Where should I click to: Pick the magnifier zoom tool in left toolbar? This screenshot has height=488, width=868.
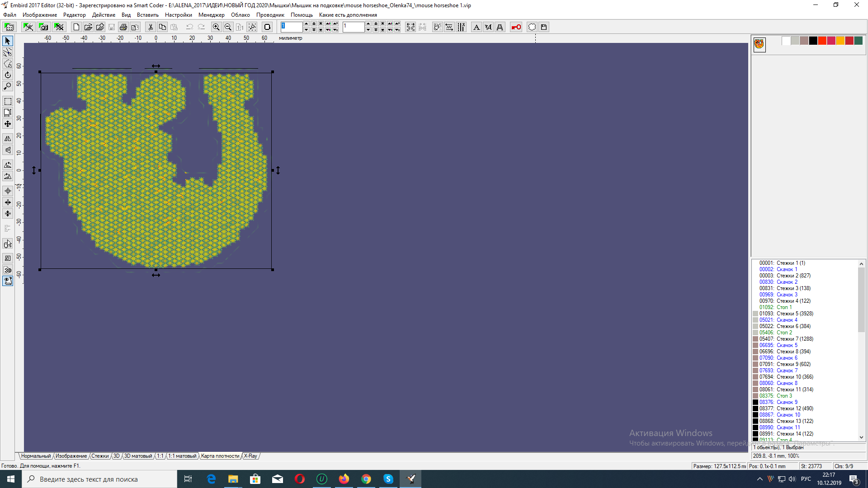pos(8,86)
